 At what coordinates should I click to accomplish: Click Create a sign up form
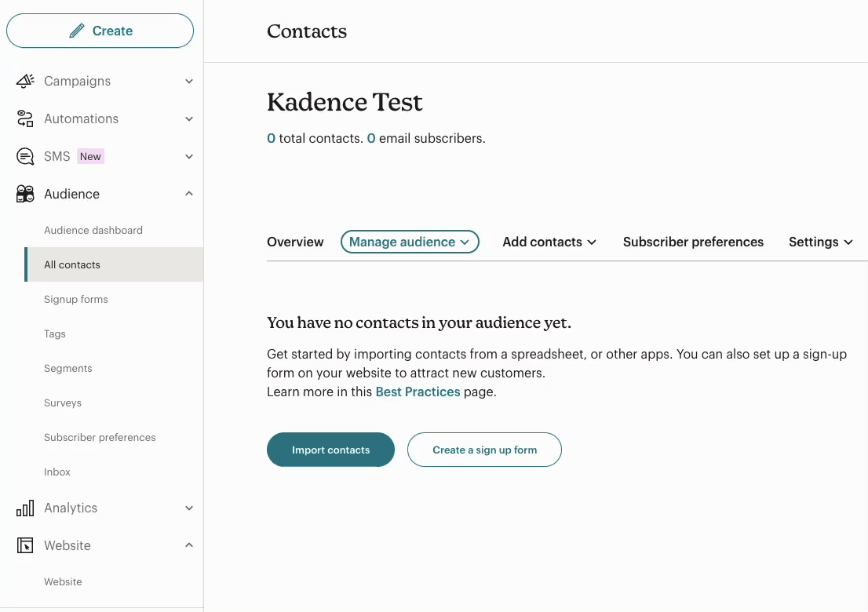484,450
